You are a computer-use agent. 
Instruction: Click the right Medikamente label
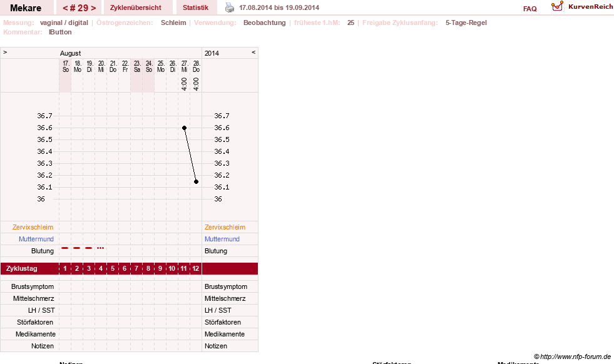(x=224, y=334)
